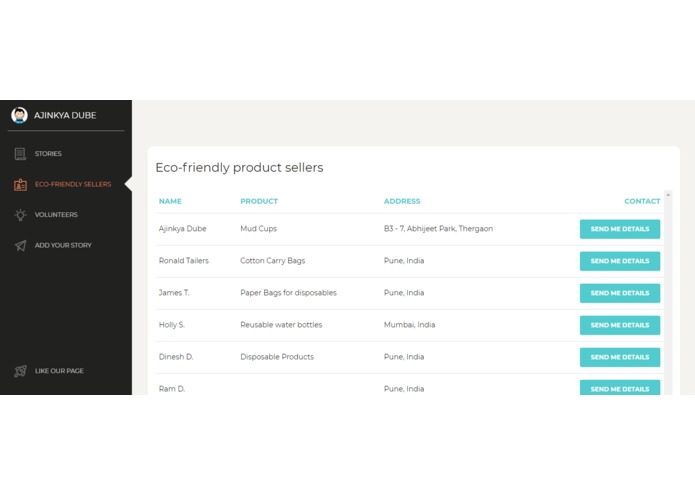This screenshot has width=695, height=494.
Task: Click the PRODUCT column header
Action: [259, 201]
